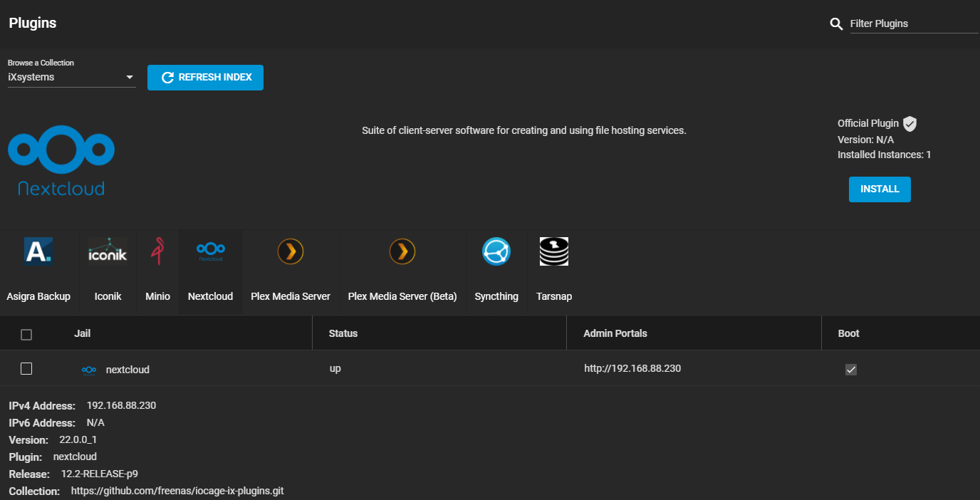
Task: Click the Install button
Action: coord(880,189)
